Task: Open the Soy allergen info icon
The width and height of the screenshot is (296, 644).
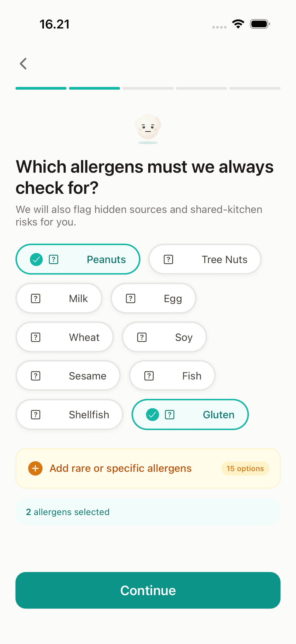Action: pos(141,337)
